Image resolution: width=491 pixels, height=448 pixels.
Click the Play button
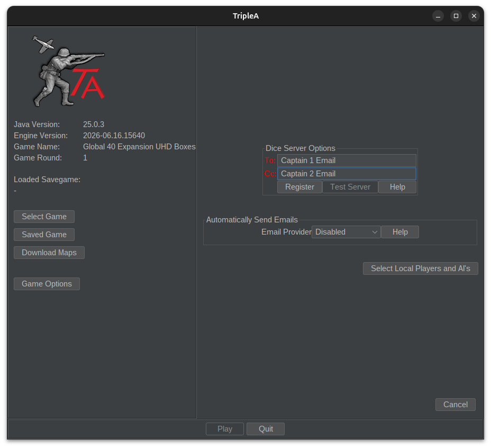pos(225,429)
